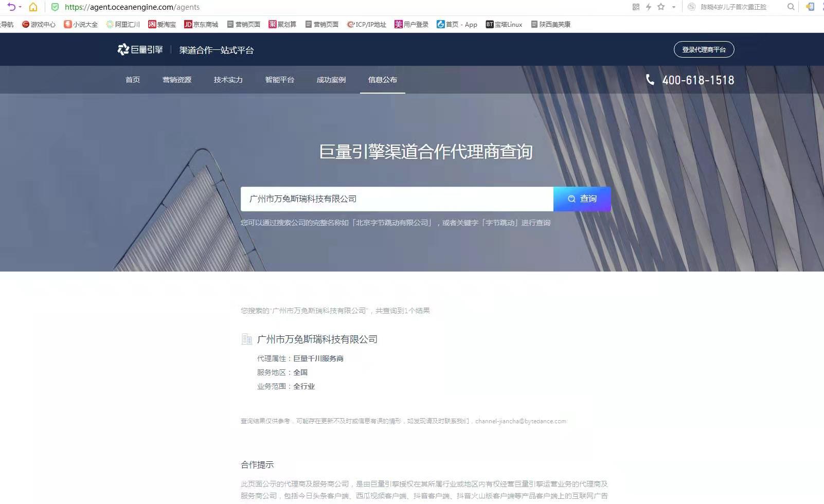Select the 信息公布 navigation tab
The width and height of the screenshot is (824, 504).
pos(383,80)
